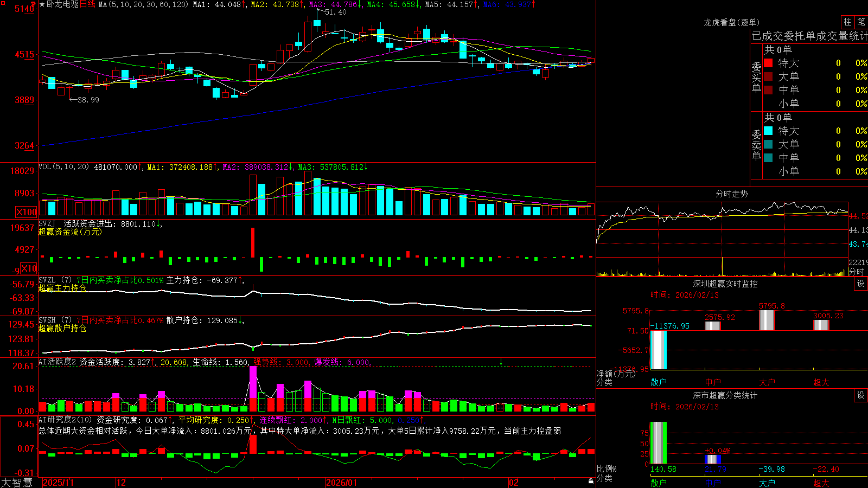868x488 pixels.
Task: Click the 深圳超赢实时监控 panel title
Action: 725,284
